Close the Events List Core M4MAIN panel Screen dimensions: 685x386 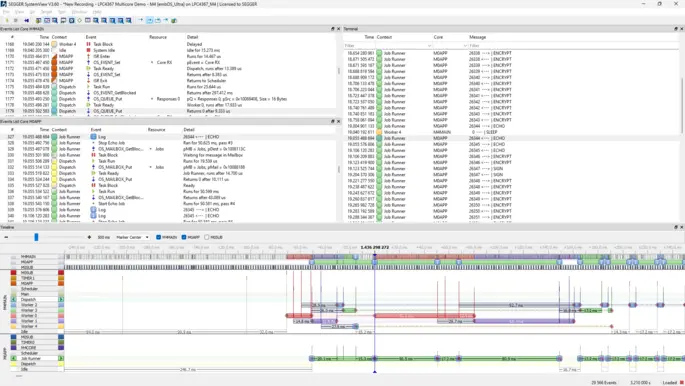pyautogui.click(x=338, y=29)
